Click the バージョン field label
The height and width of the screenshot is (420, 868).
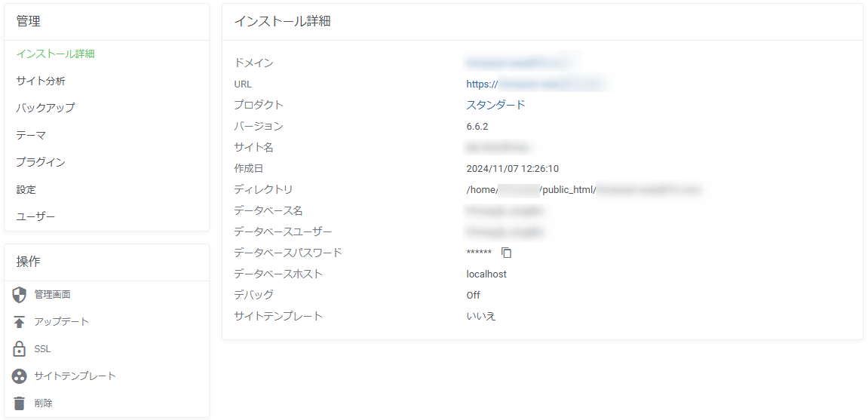coord(259,126)
